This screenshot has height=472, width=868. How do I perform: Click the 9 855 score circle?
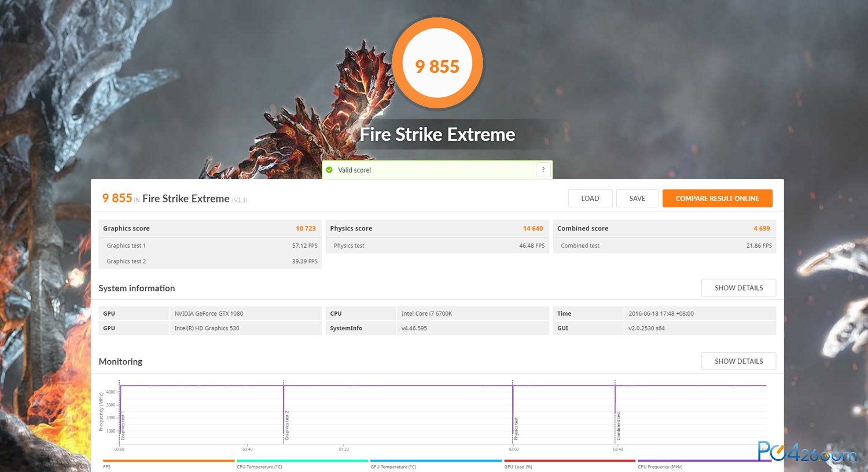tap(437, 63)
